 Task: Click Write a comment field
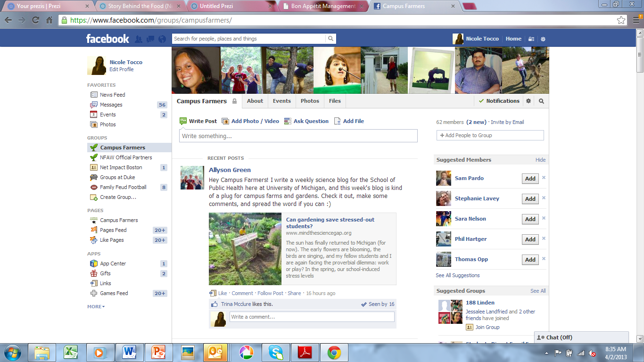tap(312, 317)
